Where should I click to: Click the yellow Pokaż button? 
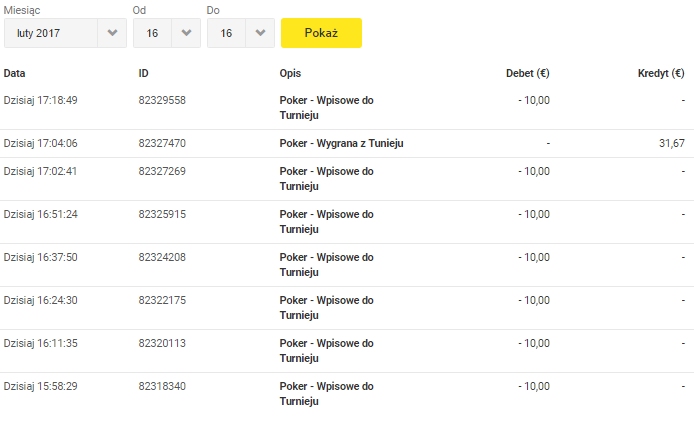tap(321, 33)
